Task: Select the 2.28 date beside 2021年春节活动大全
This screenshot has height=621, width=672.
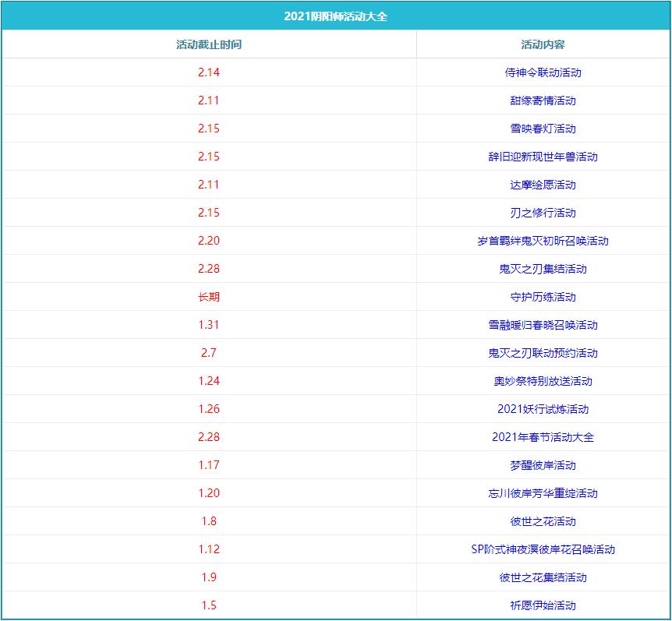Action: [x=209, y=437]
